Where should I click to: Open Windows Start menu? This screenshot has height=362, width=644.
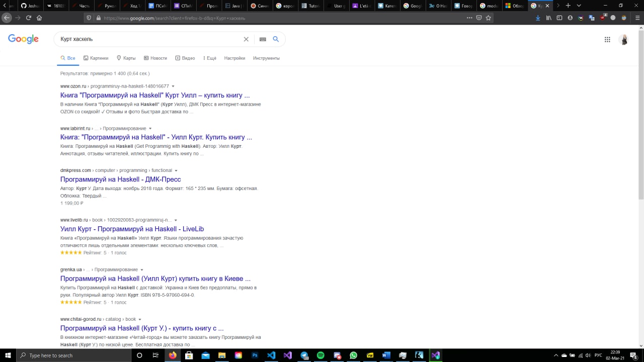pos(8,355)
